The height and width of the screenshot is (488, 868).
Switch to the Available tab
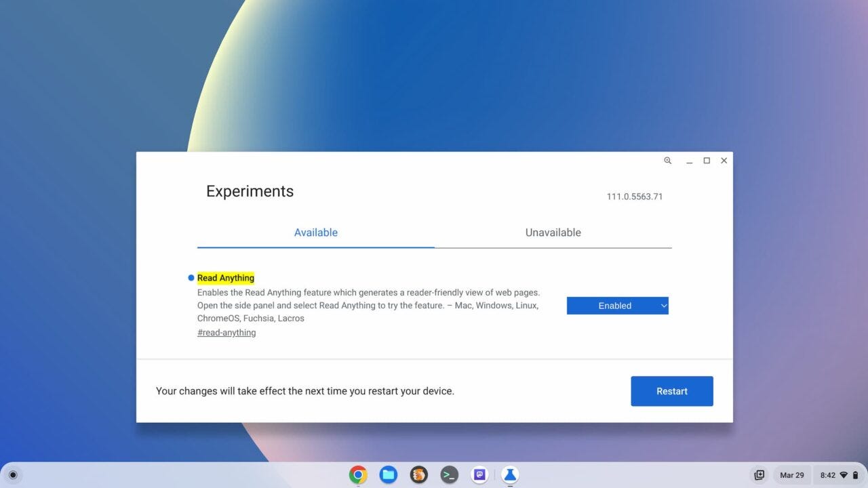point(316,232)
